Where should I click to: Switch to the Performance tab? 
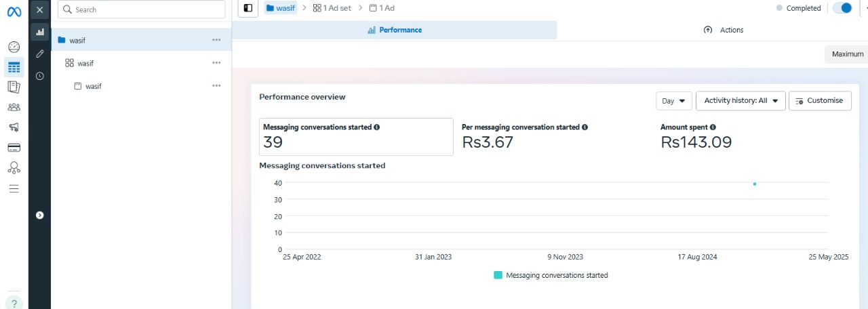tap(395, 30)
